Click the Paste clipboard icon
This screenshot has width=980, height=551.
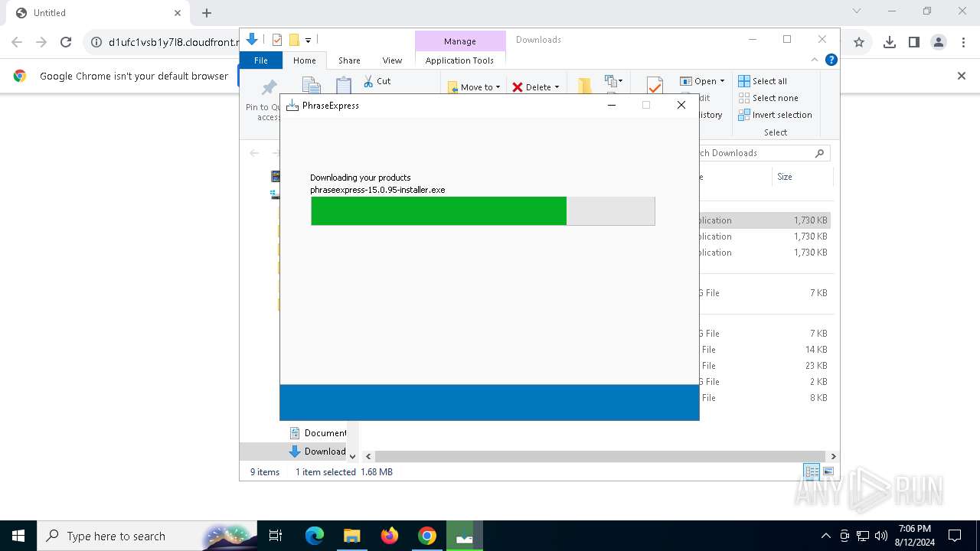(344, 85)
